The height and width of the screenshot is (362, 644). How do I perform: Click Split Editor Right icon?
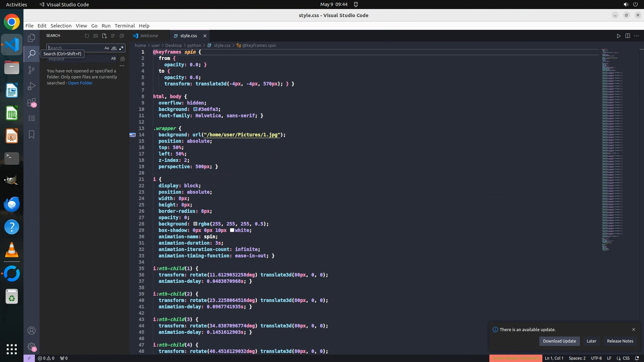628,36
